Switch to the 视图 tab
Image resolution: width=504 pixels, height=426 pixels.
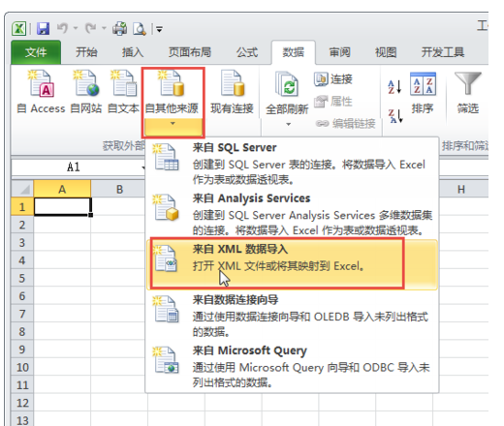(x=386, y=52)
